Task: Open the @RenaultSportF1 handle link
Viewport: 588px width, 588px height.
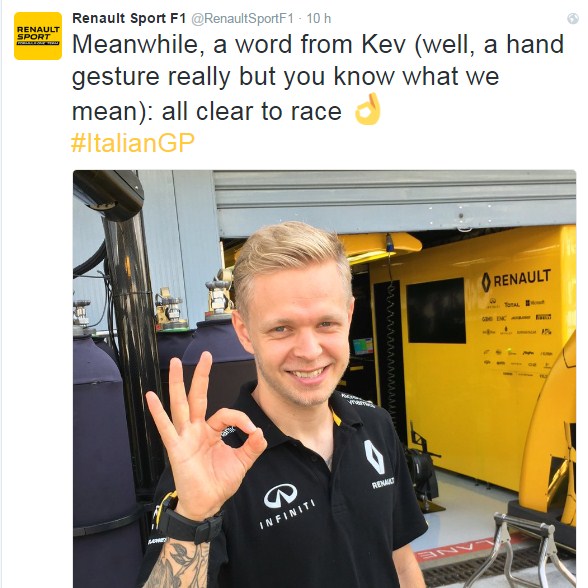Action: 242,19
